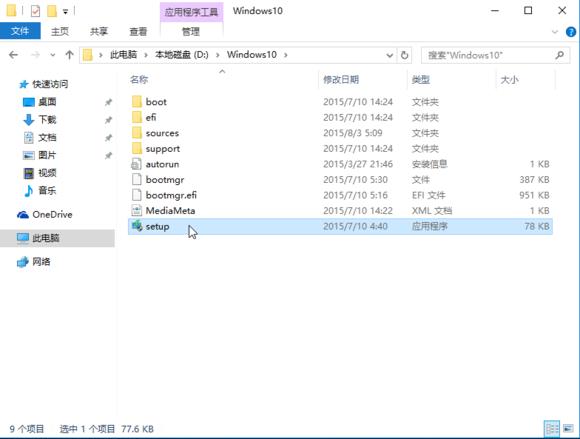Image resolution: width=580 pixels, height=439 pixels.
Task: Refresh the current folder view
Action: 404,55
